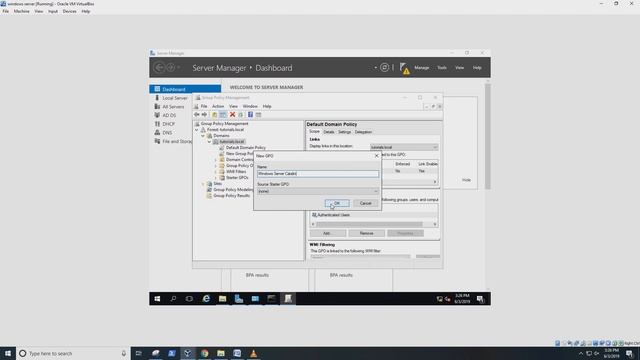Open guest Start menu in VM
Viewport: 640px width, 360px height.
[x=157, y=299]
